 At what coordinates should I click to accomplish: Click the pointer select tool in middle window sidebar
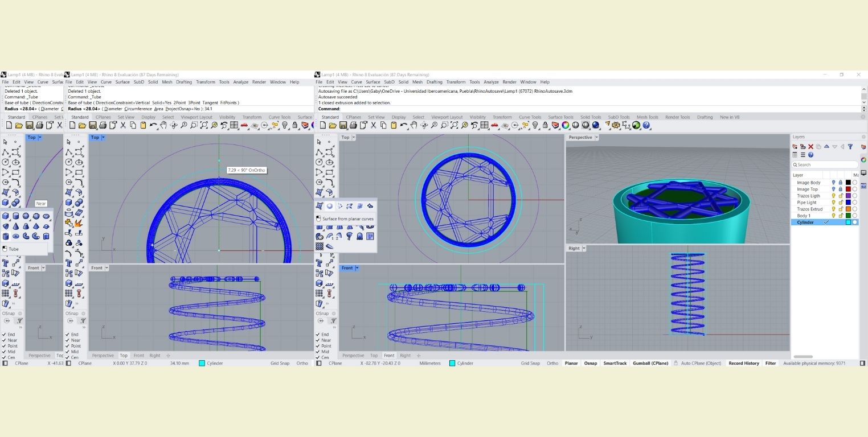point(69,142)
